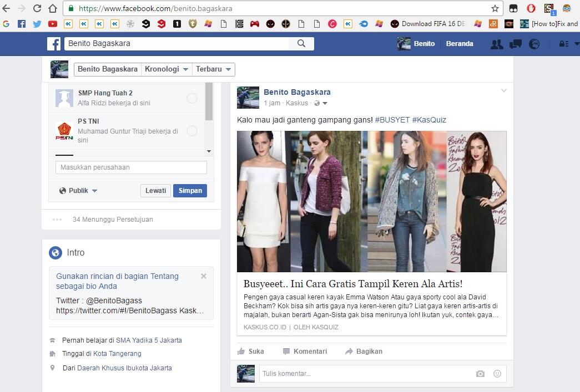This screenshot has height=392, width=580.
Task: Open the orange dR bookmark icon
Action: click(x=493, y=24)
